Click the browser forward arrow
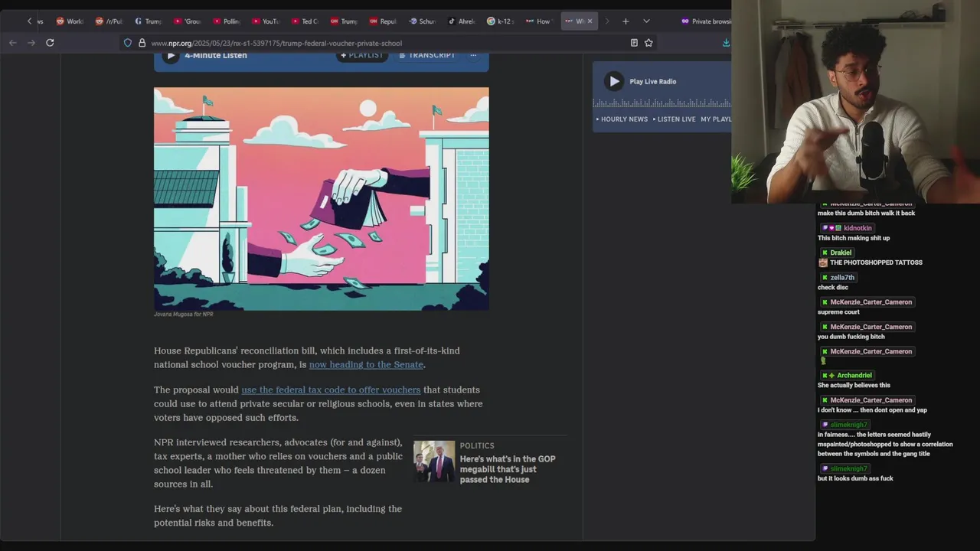 [x=31, y=43]
